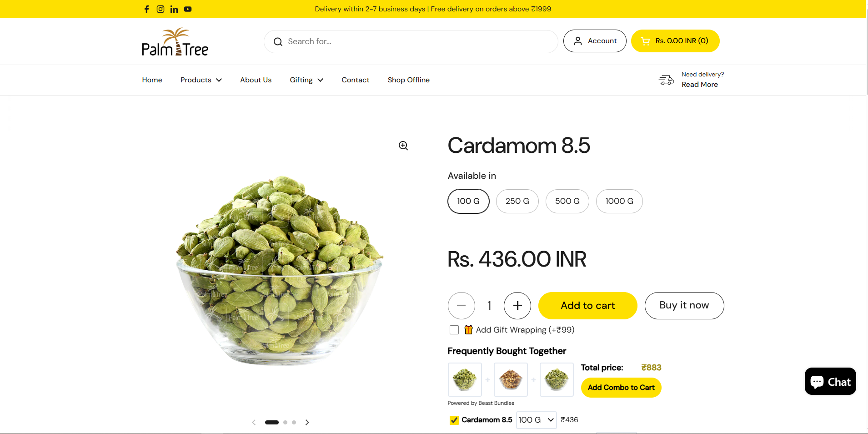Go to the About Us page

(256, 80)
